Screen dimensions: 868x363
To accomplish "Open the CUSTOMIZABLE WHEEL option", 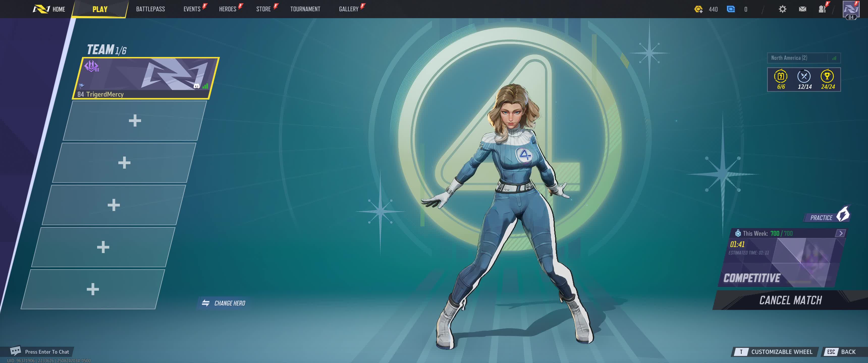I will (775, 352).
